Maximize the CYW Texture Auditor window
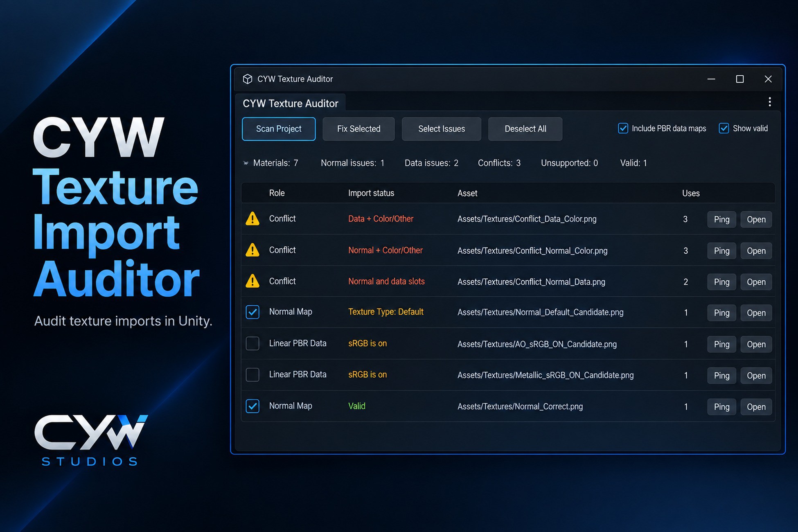The width and height of the screenshot is (798, 532). 740,79
